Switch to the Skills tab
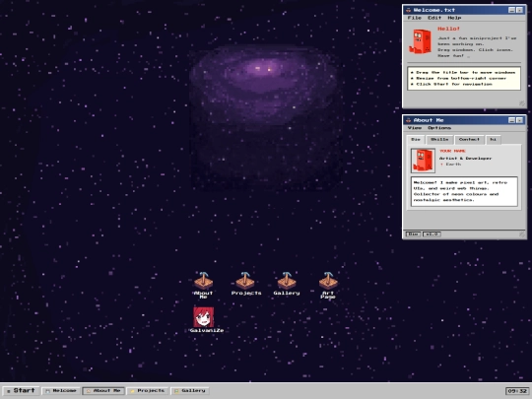 (x=439, y=140)
